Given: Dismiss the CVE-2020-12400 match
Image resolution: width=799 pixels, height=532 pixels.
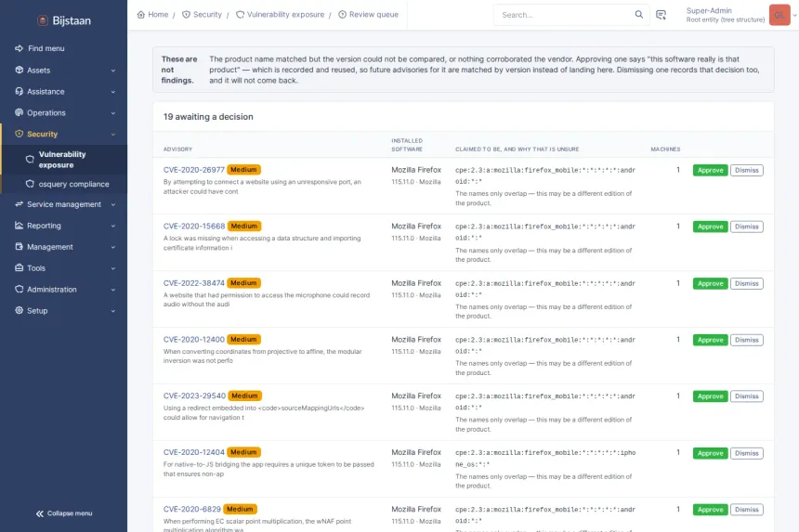Looking at the screenshot, I should (747, 340).
